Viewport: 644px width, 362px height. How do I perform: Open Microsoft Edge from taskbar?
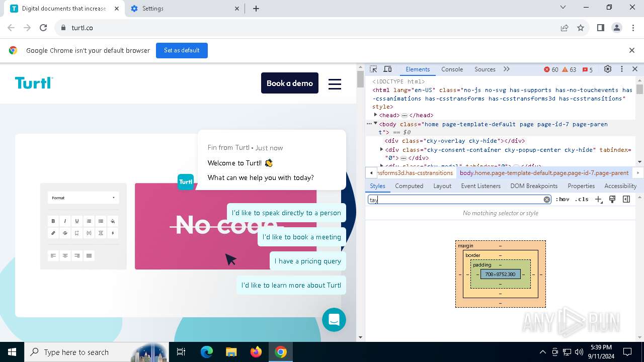pos(207,352)
